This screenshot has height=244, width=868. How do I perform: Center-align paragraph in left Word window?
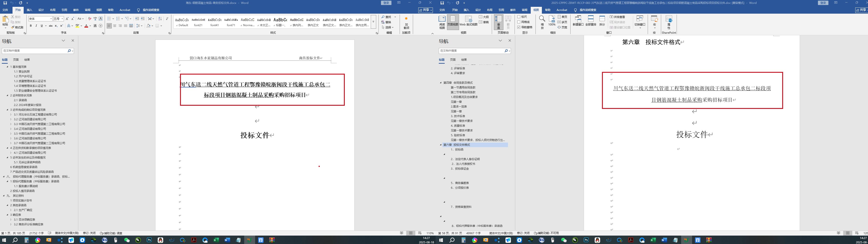[x=114, y=25]
